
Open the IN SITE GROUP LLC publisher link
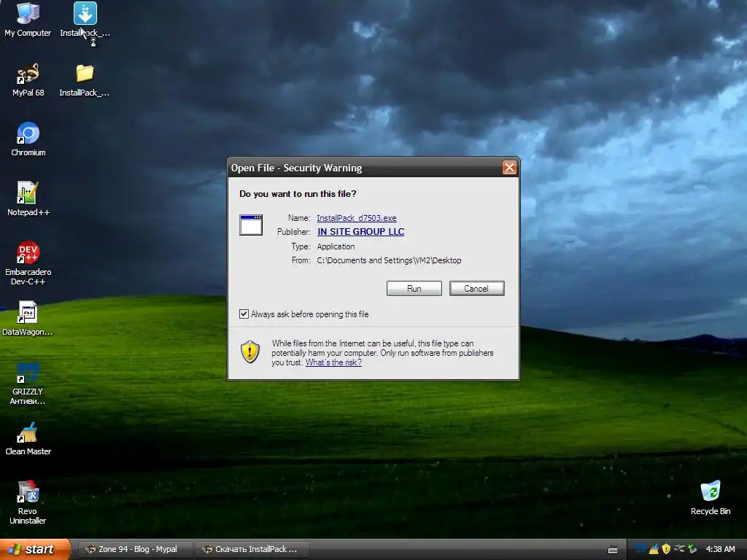coord(360,231)
